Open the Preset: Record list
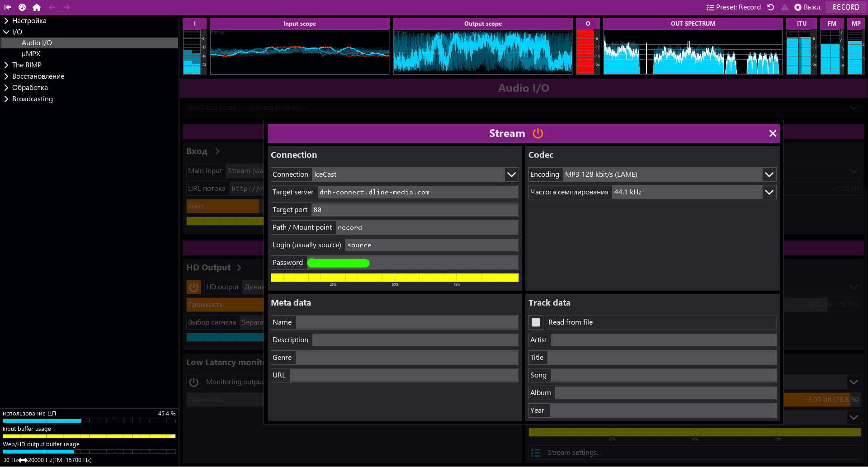The width and height of the screenshot is (868, 467). click(x=733, y=7)
